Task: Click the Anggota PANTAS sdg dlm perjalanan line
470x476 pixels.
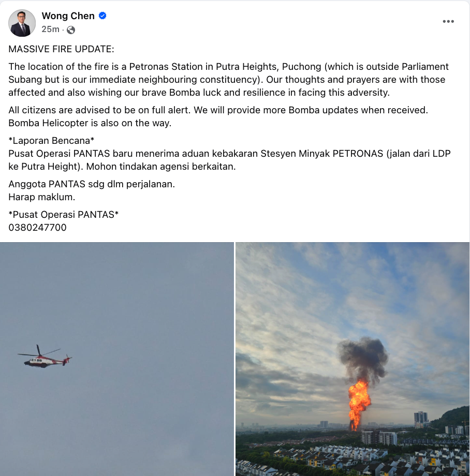Action: click(92, 184)
